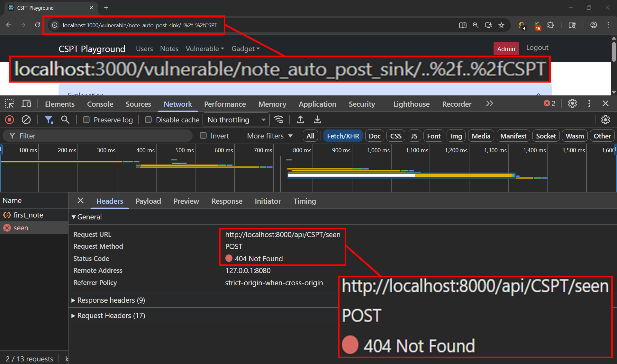The height and width of the screenshot is (364, 617).
Task: Expand Response headers (9) section
Action: [108, 300]
